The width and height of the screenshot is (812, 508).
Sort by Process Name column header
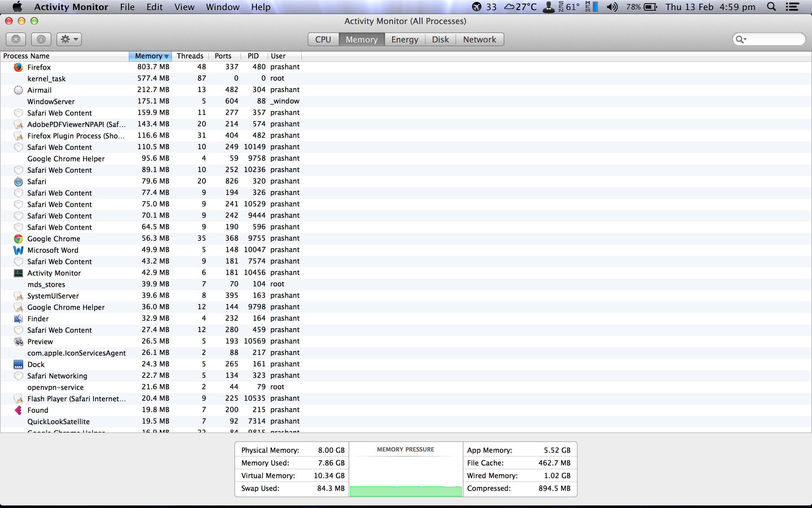[65, 56]
